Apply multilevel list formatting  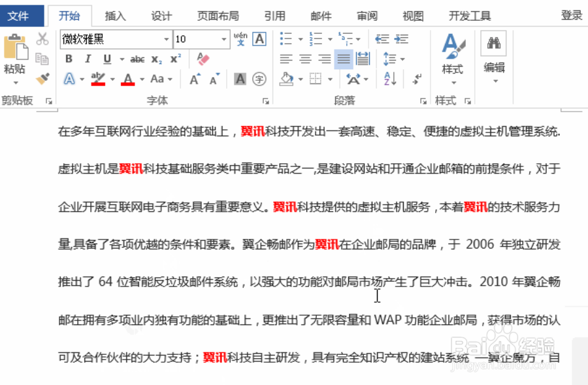click(x=346, y=38)
